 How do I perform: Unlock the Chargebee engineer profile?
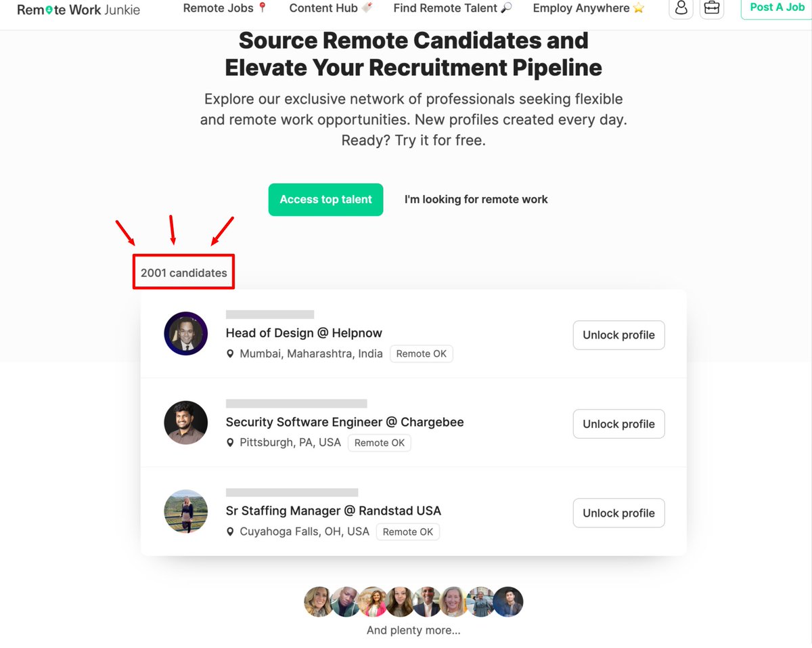[x=619, y=424]
